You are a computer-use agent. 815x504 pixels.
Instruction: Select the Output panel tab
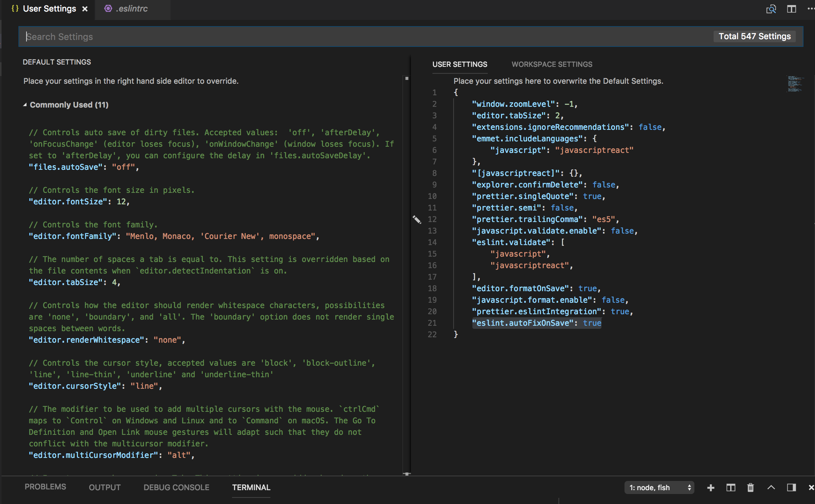pyautogui.click(x=104, y=487)
